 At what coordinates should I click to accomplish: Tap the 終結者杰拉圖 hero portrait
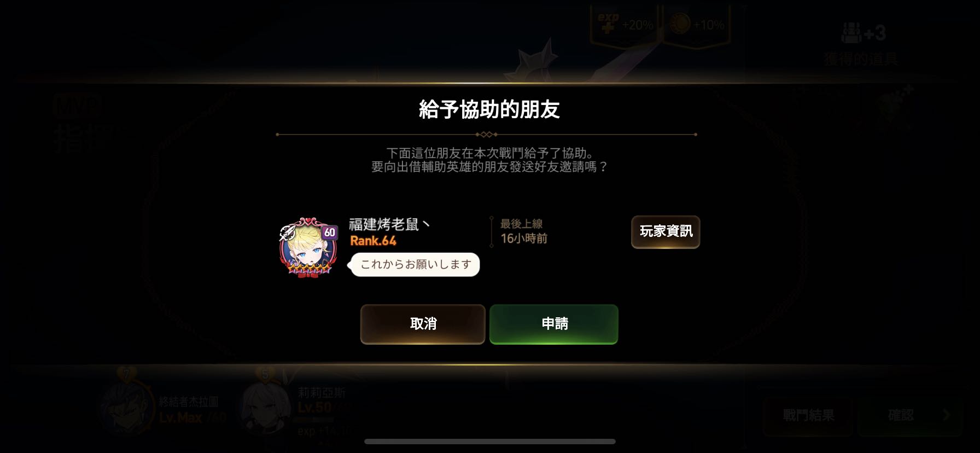126,408
